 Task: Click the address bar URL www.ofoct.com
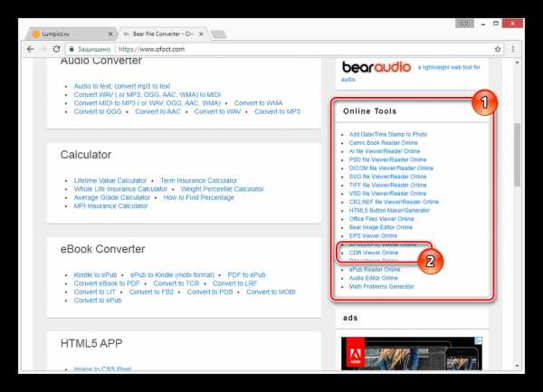pos(152,49)
